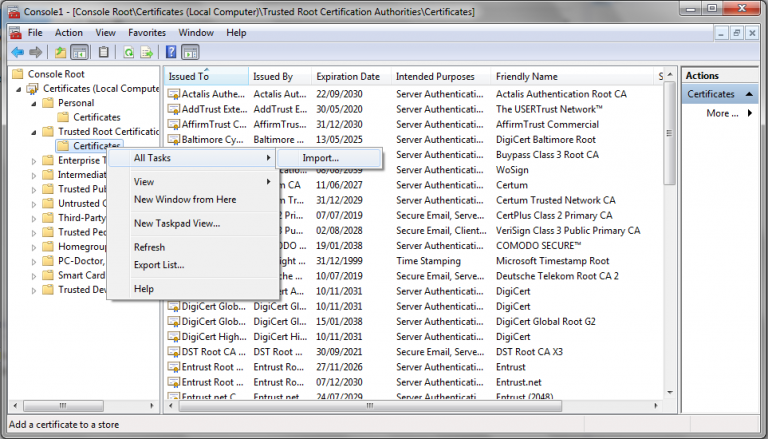Click certificate icon of DigiCert High row
The image size is (768, 439).
173,337
